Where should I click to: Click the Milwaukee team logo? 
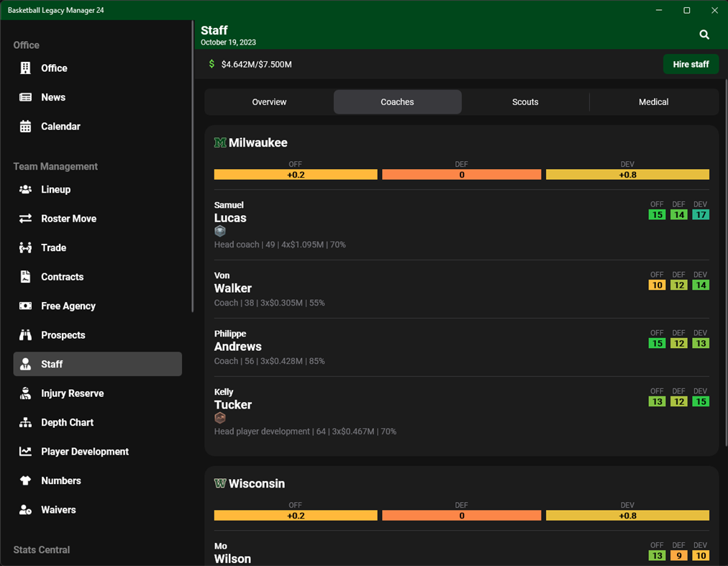click(x=220, y=142)
